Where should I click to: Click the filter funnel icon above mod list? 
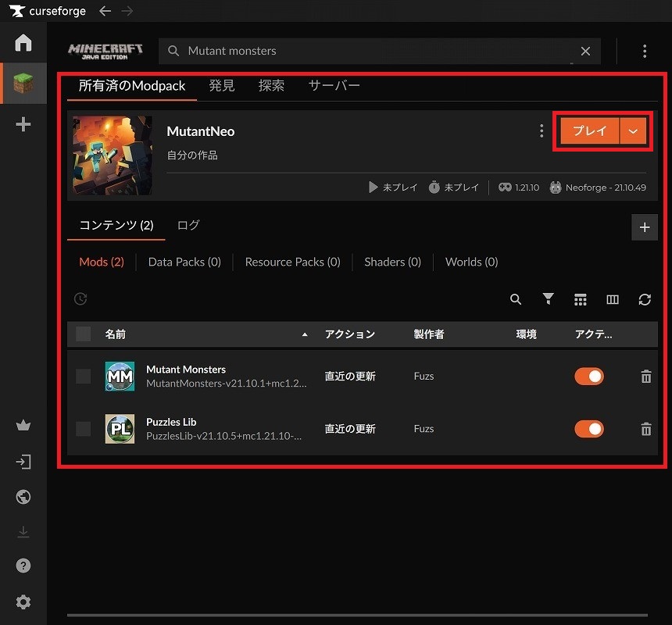(549, 299)
